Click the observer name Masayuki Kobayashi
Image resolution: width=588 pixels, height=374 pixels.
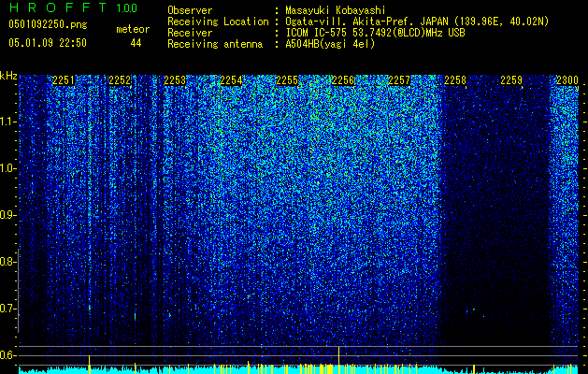(x=336, y=10)
